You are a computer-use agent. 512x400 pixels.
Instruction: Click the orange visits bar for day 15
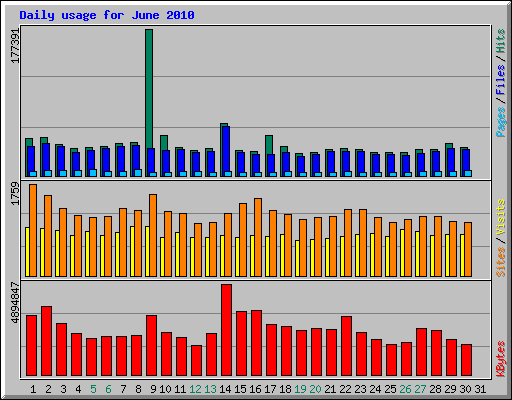pos(243,240)
